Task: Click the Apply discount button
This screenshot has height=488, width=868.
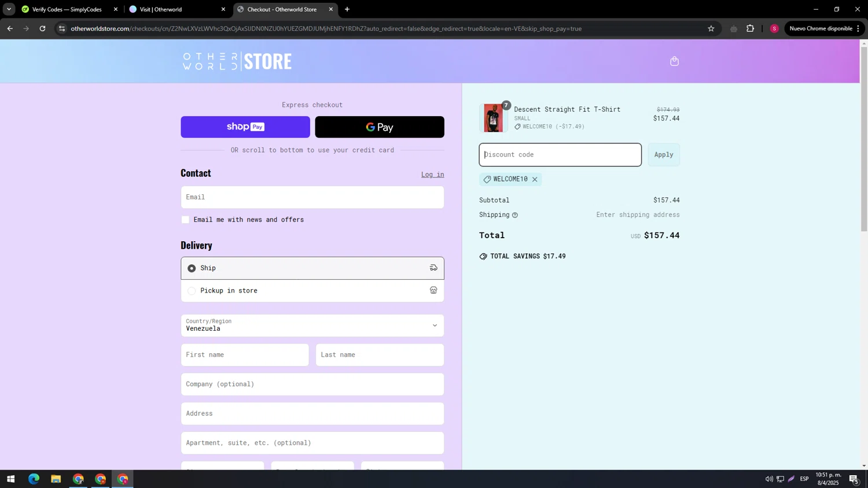Action: 664,155
